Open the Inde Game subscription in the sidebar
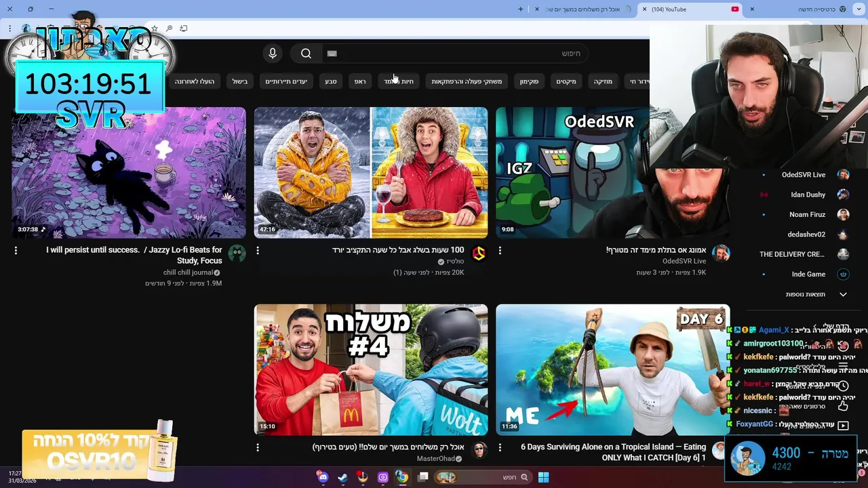 [x=804, y=274]
